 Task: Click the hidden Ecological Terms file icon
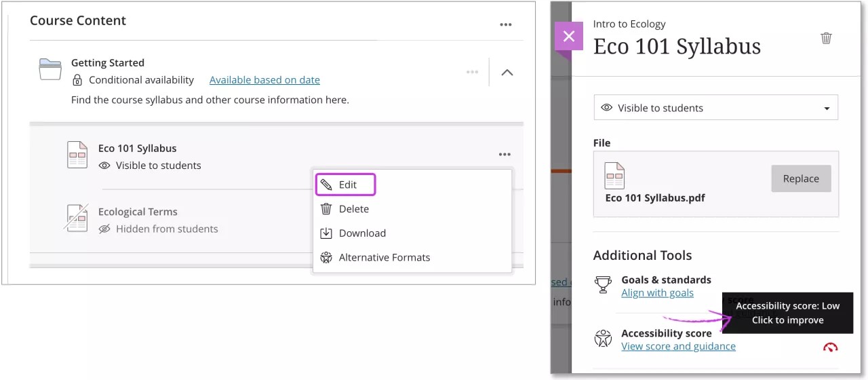tap(76, 218)
